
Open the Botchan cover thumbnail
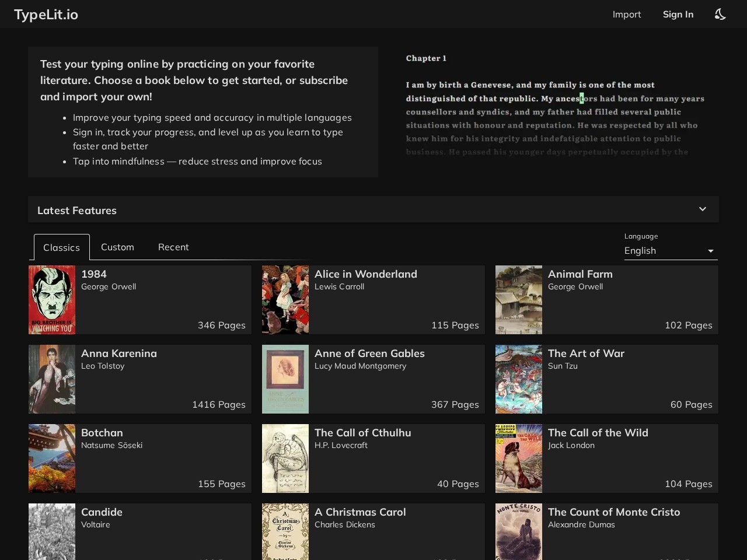coord(52,459)
